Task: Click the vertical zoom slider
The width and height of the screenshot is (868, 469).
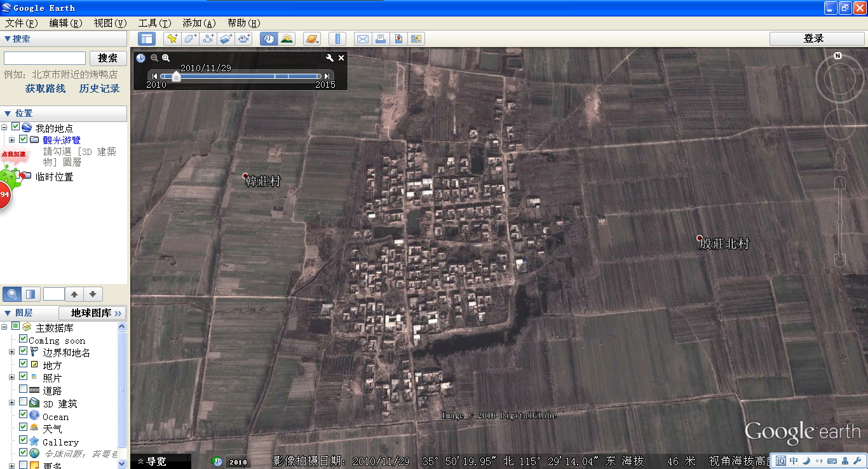Action: click(x=840, y=222)
